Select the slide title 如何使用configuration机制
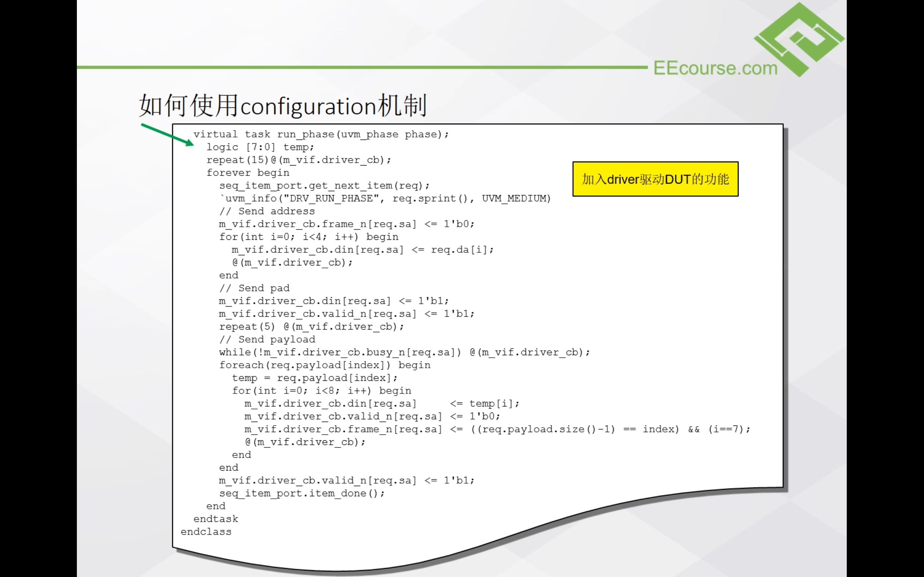The image size is (924, 577). coord(283,105)
